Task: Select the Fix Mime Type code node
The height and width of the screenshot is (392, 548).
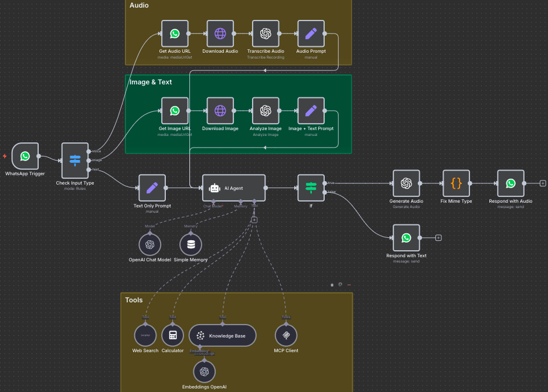Action: [x=456, y=184]
